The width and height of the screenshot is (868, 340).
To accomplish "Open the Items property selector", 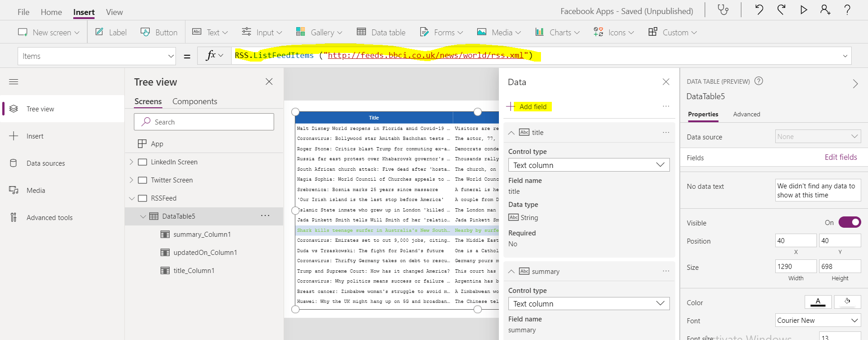I will pos(97,56).
